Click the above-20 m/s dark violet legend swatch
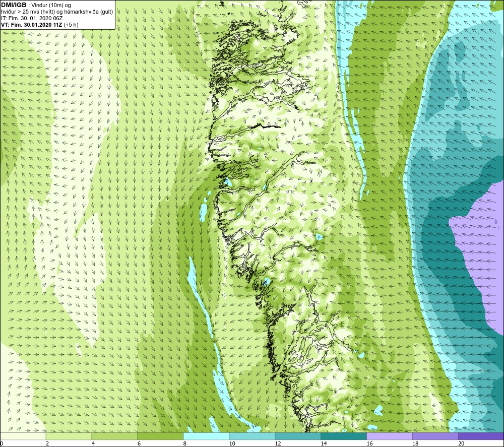 [x=481, y=436]
